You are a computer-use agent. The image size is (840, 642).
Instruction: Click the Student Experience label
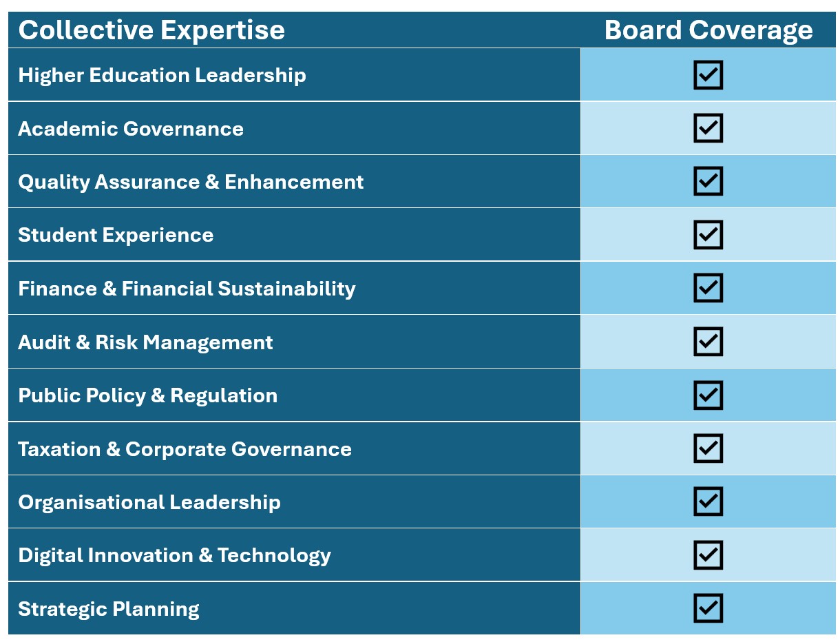pyautogui.click(x=116, y=236)
